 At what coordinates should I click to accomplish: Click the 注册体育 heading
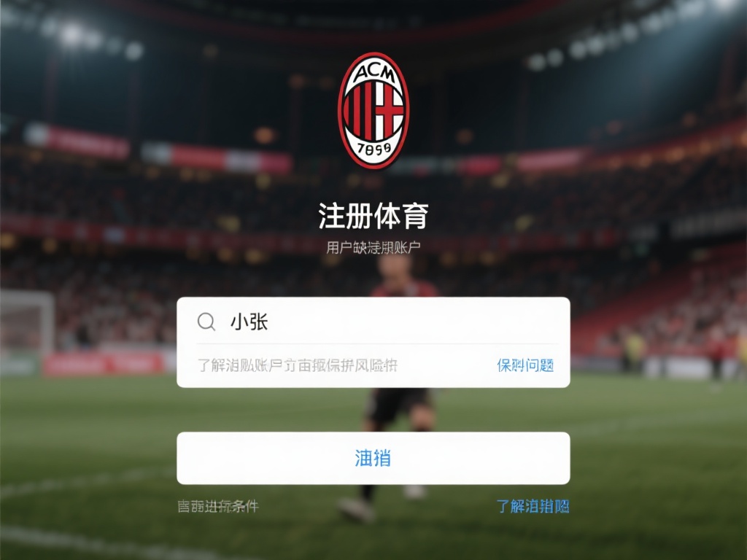[373, 216]
